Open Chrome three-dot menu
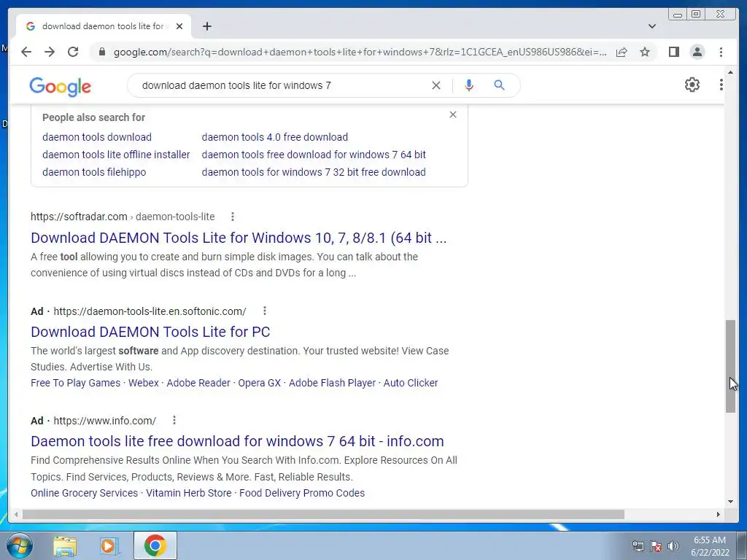 721,52
